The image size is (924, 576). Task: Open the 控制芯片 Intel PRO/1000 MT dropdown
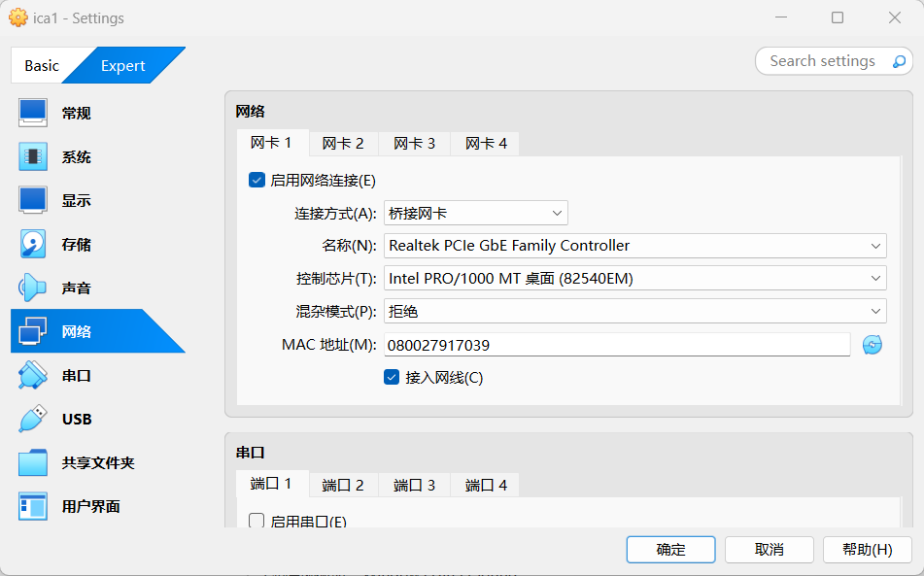point(635,278)
